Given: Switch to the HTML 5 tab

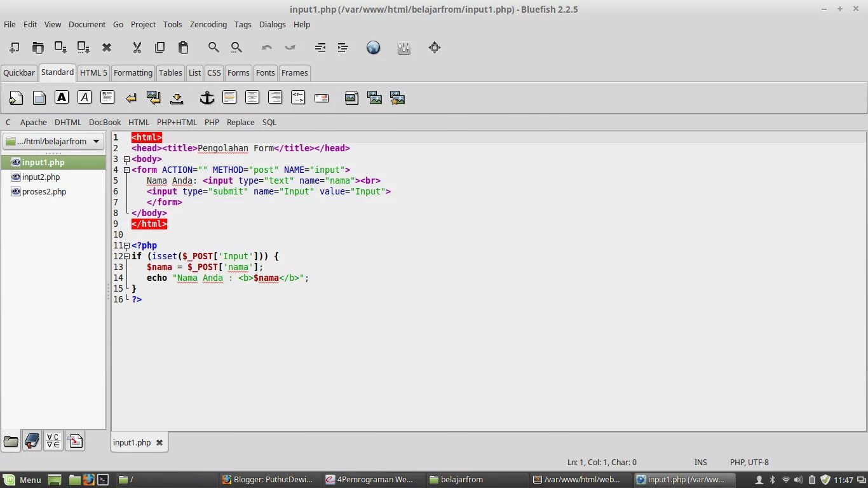Looking at the screenshot, I should tap(93, 72).
